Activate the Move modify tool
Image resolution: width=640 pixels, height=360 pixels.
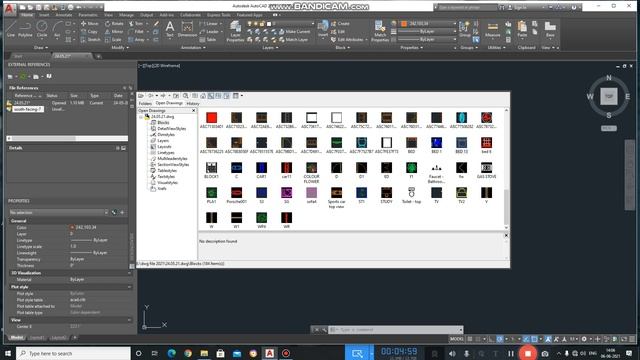[x=89, y=24]
